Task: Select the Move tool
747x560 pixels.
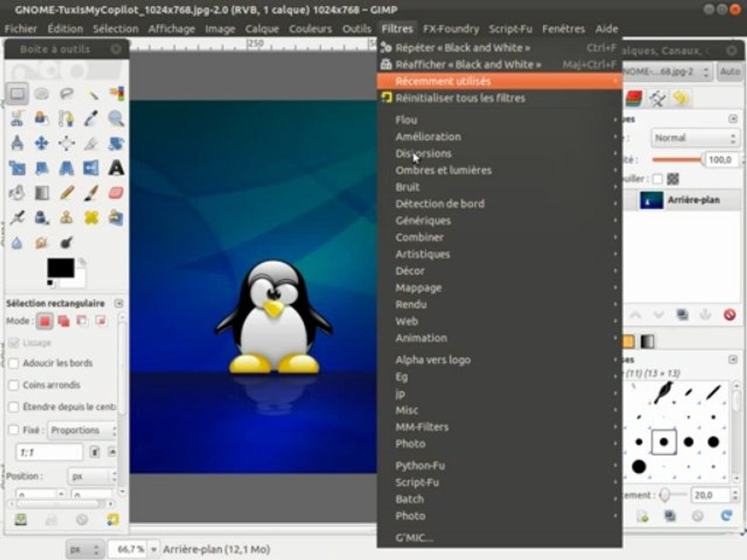Action: pos(42,143)
